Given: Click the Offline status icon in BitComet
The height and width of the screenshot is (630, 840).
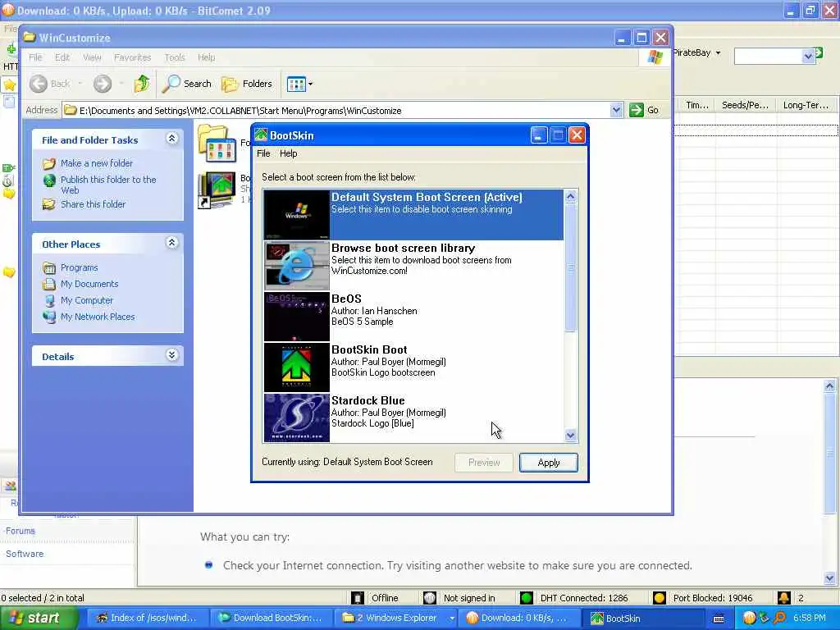Looking at the screenshot, I should [358, 598].
